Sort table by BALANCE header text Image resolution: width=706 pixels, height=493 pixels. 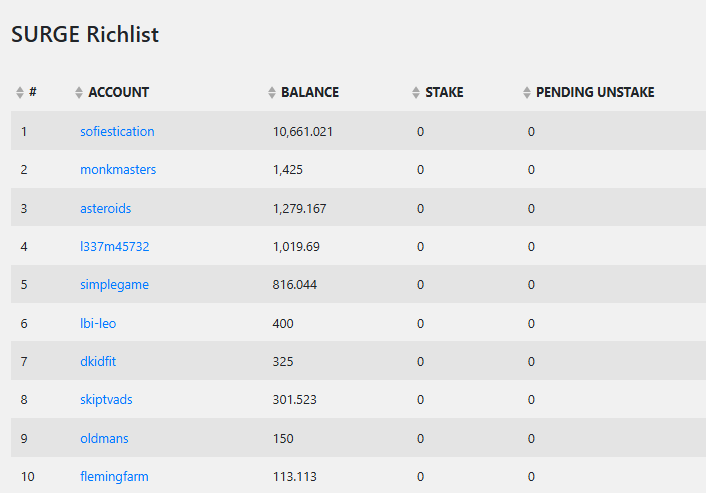tap(310, 92)
